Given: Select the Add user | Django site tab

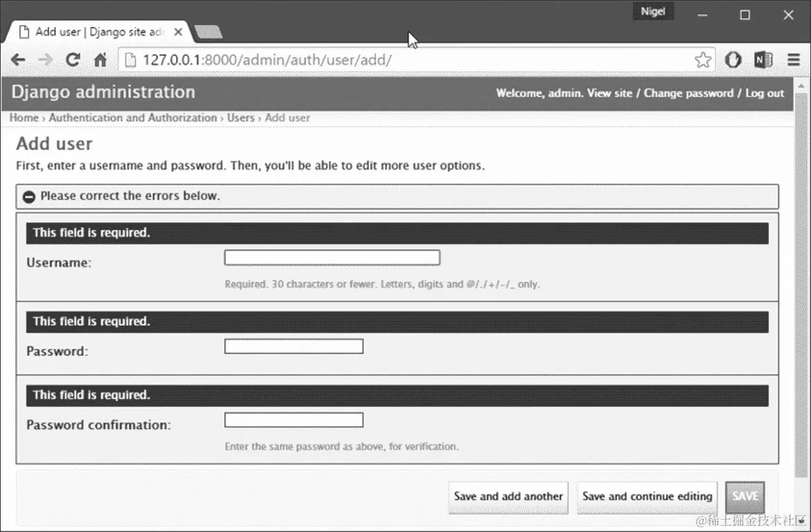Looking at the screenshot, I should click(x=99, y=32).
